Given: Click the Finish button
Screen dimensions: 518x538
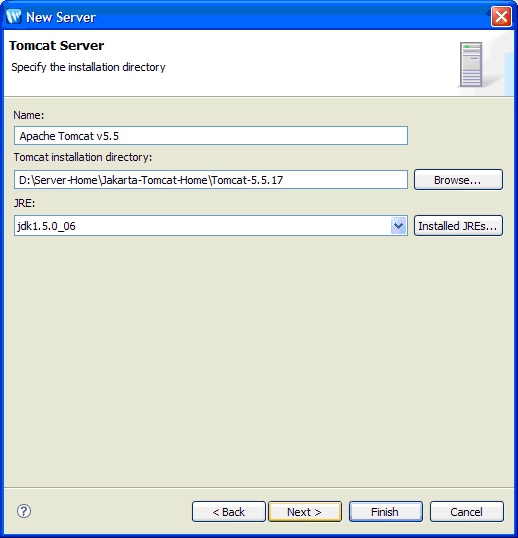Looking at the screenshot, I should [386, 512].
